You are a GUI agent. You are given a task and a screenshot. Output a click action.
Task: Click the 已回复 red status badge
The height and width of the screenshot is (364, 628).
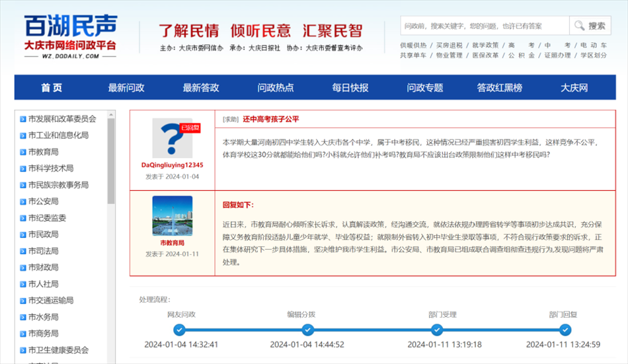[x=190, y=127]
